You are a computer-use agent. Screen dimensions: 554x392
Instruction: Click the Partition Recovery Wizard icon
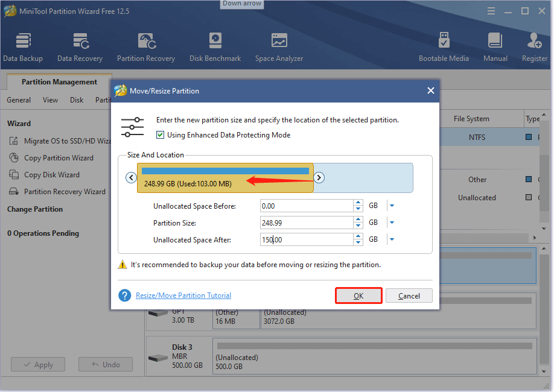tap(14, 191)
